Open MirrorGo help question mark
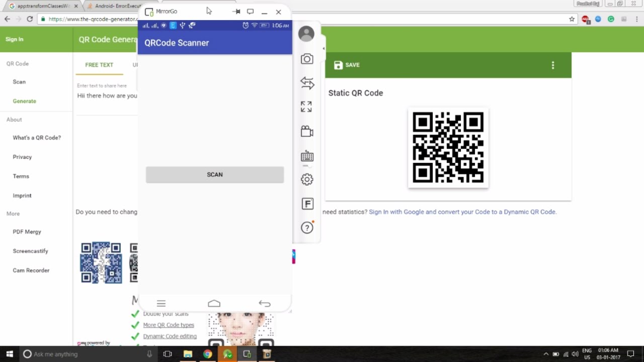The width and height of the screenshot is (644, 362). pos(307,228)
